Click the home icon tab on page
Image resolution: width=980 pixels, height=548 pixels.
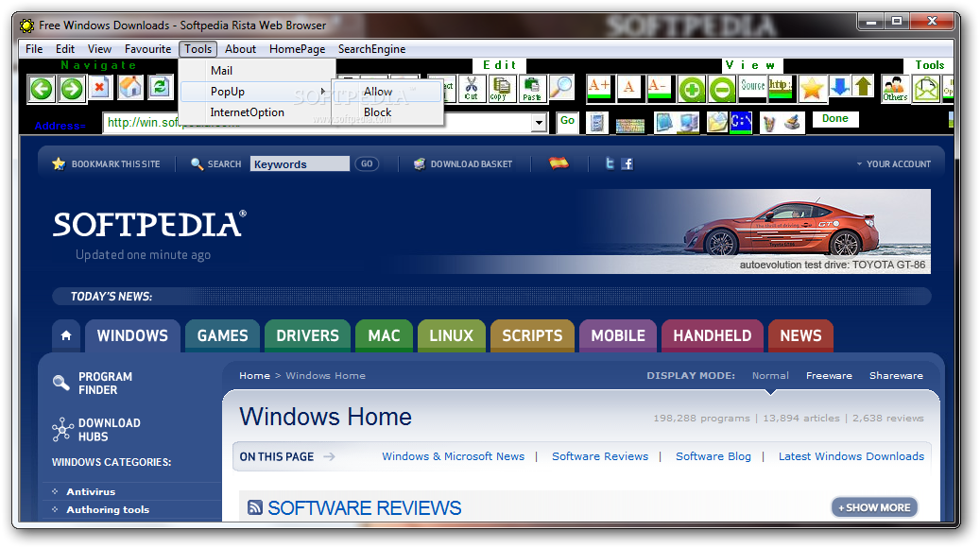66,336
